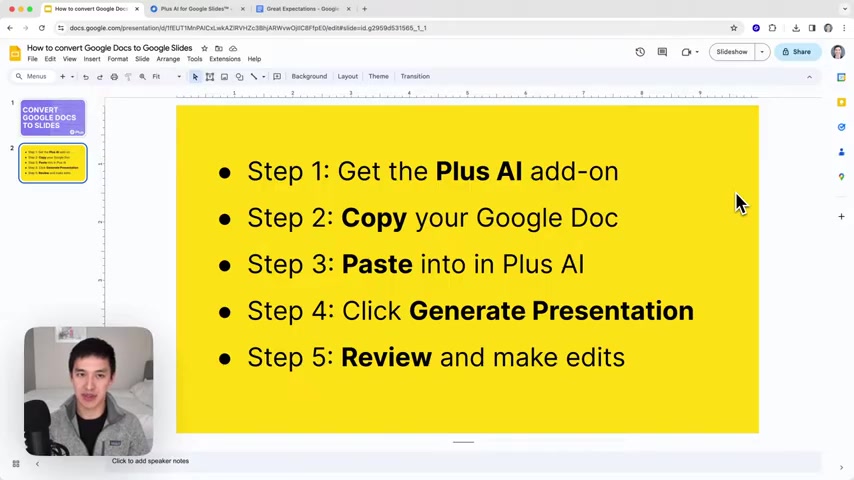Image resolution: width=854 pixels, height=480 pixels.
Task: Toggle the Chrome side panel
Action: tap(812, 28)
